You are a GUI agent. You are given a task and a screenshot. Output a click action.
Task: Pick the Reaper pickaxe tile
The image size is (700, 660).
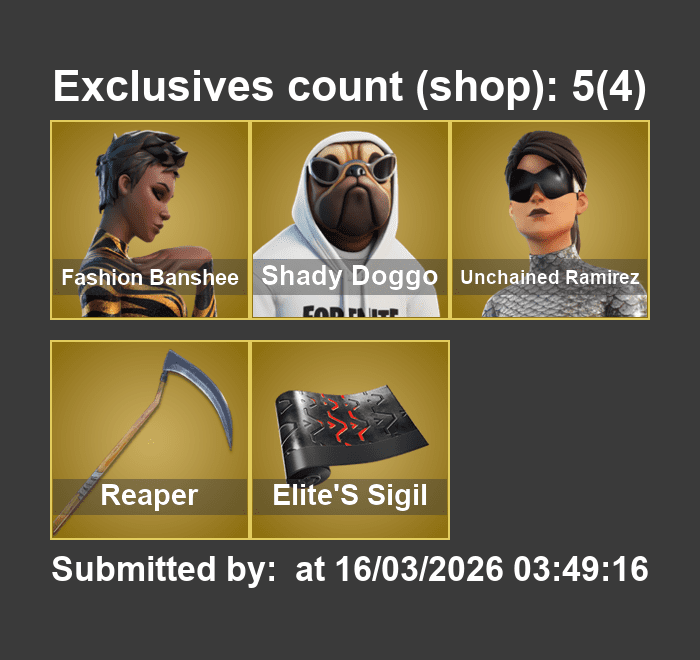coord(150,440)
